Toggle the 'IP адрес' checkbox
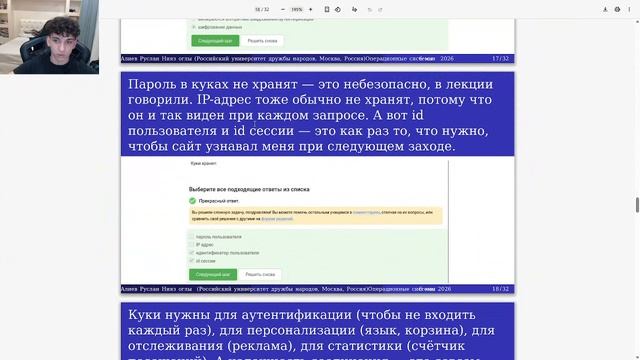Viewport: 640px width, 360px height. (191, 244)
